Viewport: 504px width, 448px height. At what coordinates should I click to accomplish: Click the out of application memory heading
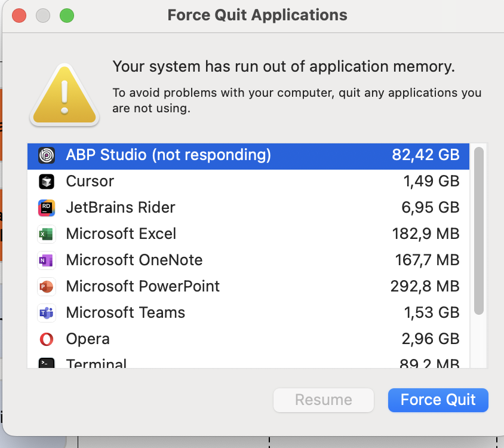coord(284,67)
